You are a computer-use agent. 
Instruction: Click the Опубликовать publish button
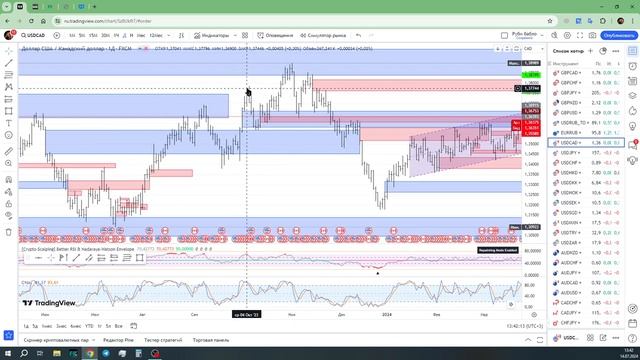(619, 36)
